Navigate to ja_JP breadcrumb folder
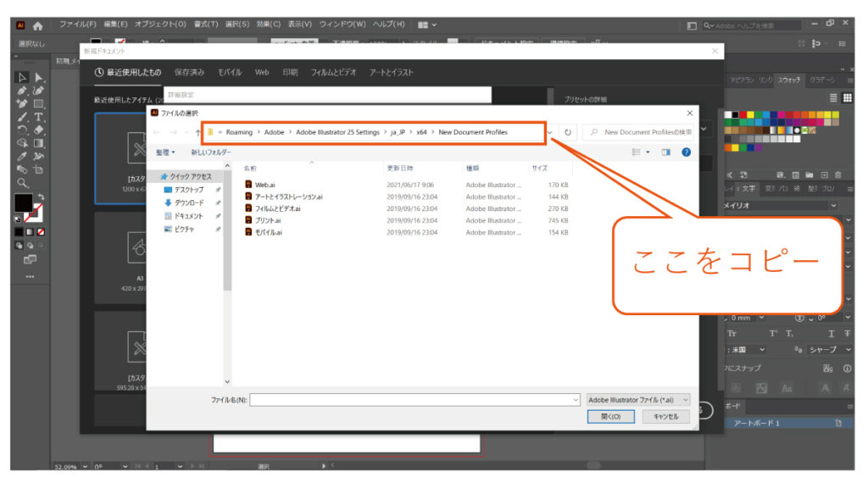Image resolution: width=868 pixels, height=488 pixels. click(398, 132)
